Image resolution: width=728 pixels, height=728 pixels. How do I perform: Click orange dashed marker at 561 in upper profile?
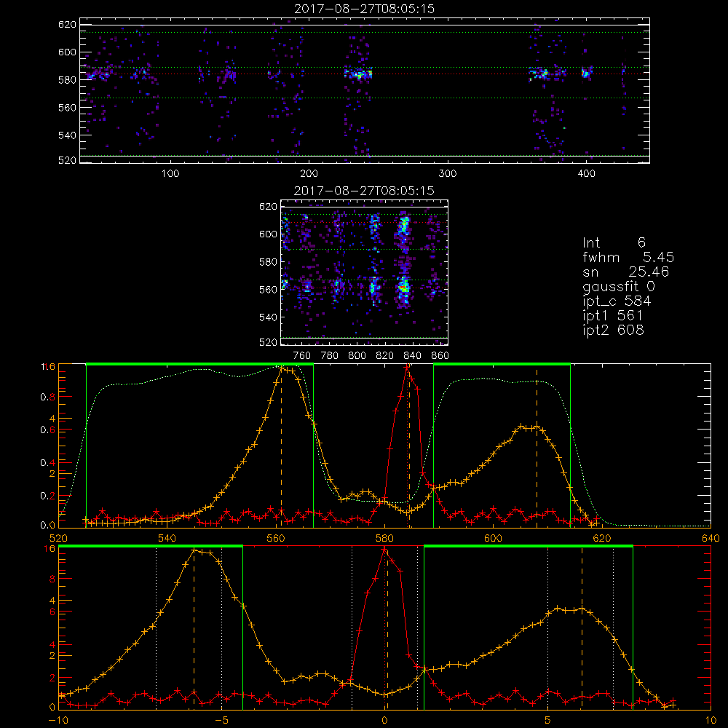point(281,447)
